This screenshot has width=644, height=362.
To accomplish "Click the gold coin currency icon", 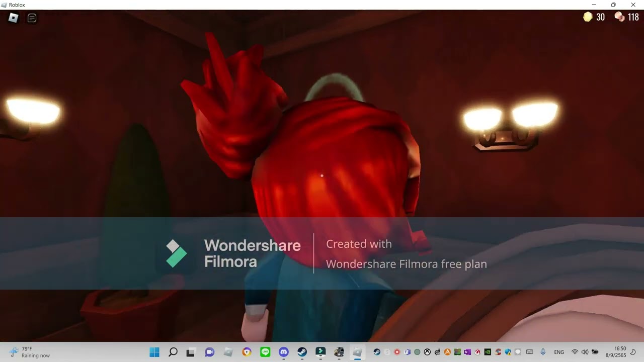I will [x=588, y=17].
